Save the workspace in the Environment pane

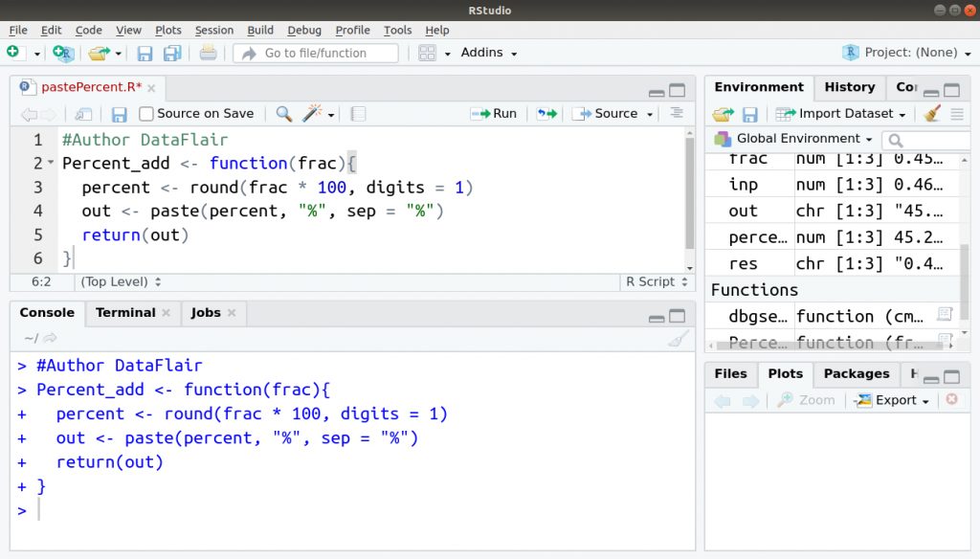751,113
